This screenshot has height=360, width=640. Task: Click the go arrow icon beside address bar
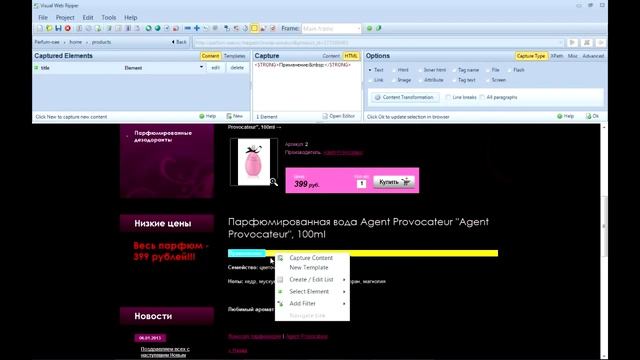pos(573,42)
